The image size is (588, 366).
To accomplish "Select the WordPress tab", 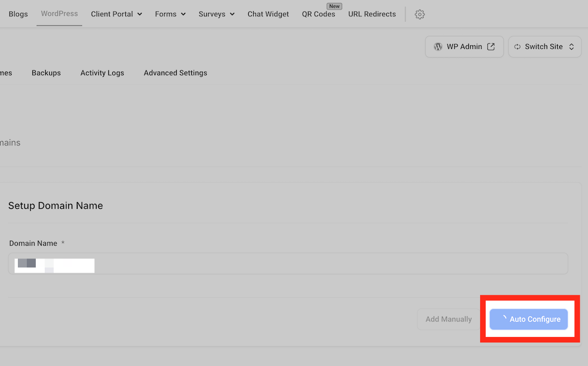I will click(x=59, y=13).
